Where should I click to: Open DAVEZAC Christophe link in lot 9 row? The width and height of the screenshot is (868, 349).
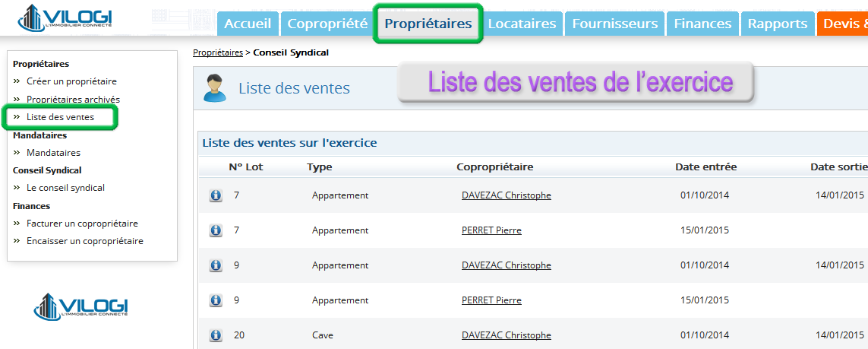point(507,265)
